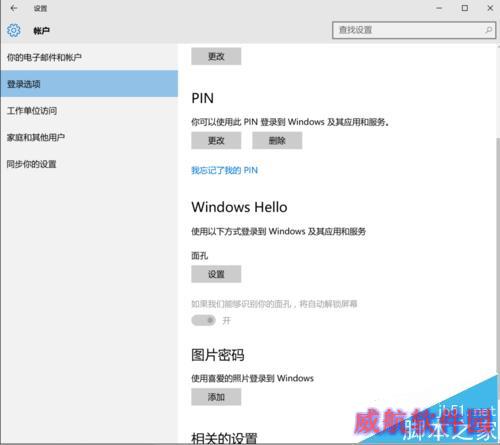Go to 家庭和其他用户 page
Screen dimensions: 500x445
click(x=89, y=137)
